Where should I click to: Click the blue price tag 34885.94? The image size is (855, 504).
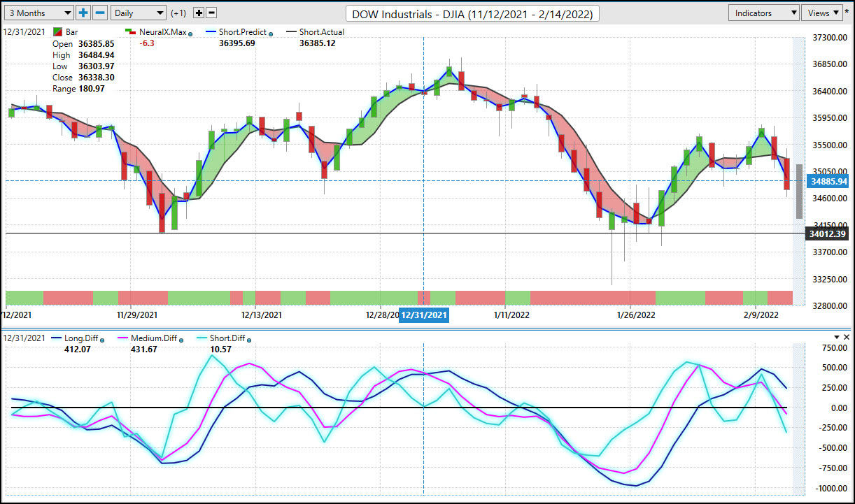click(x=828, y=181)
